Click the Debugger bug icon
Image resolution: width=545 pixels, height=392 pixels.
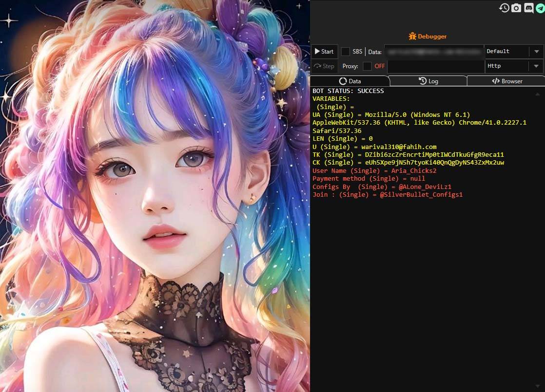[412, 36]
